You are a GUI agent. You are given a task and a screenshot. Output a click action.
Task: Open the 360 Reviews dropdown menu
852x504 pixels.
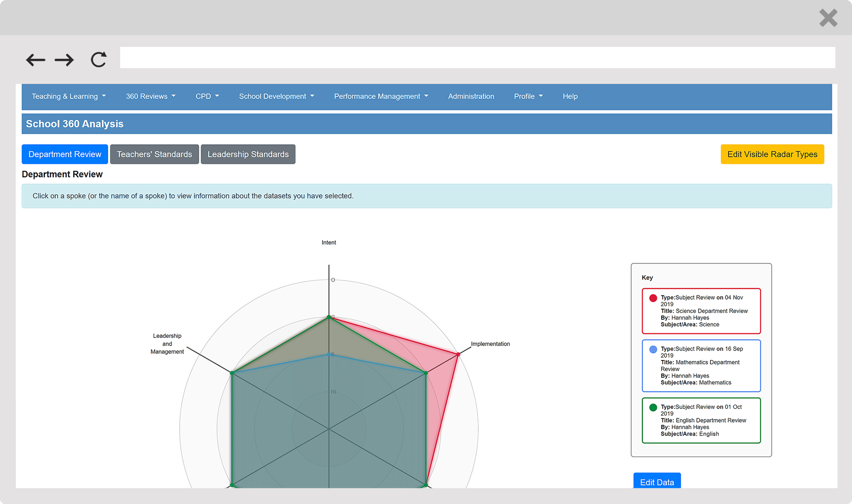tap(151, 96)
